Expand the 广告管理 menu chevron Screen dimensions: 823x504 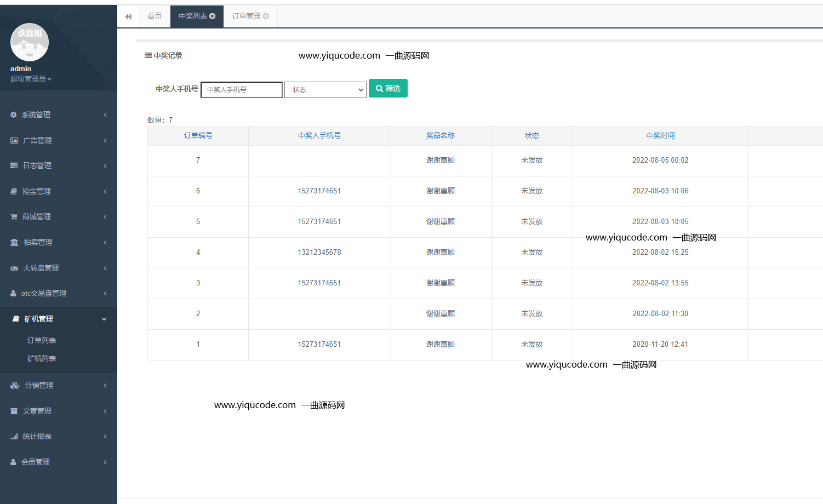click(105, 140)
